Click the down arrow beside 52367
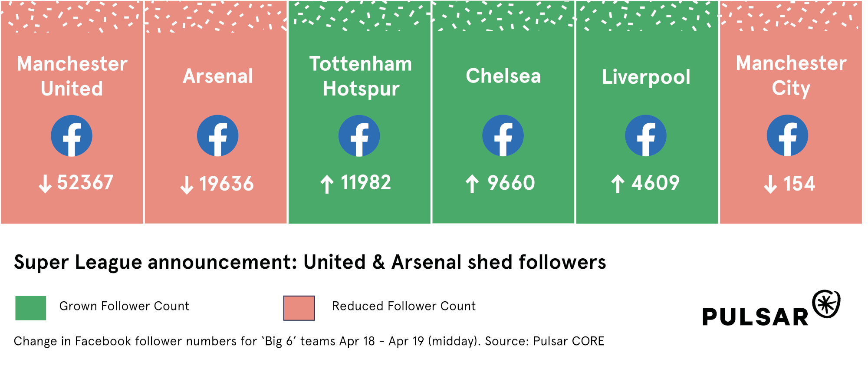 pyautogui.click(x=45, y=184)
